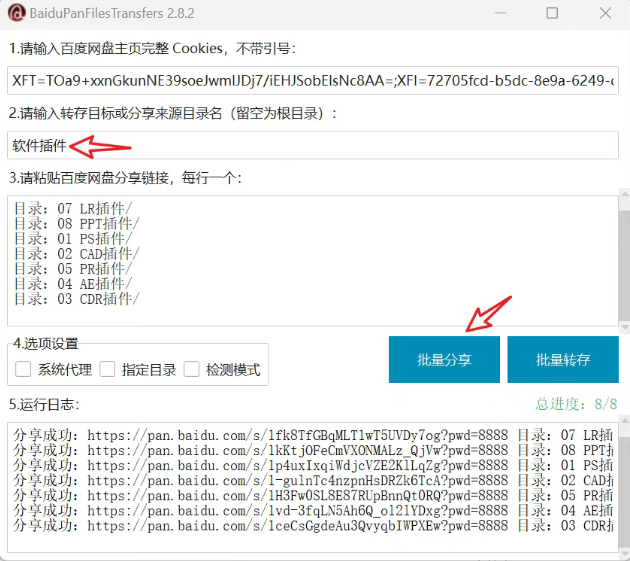The image size is (630, 561).
Task: Maximize the BaiduPanFilesTransfers window
Action: (x=552, y=14)
